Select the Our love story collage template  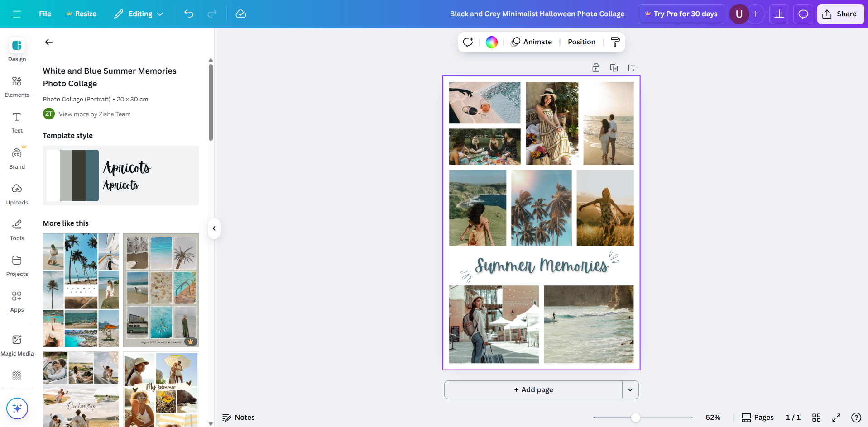[x=81, y=389]
